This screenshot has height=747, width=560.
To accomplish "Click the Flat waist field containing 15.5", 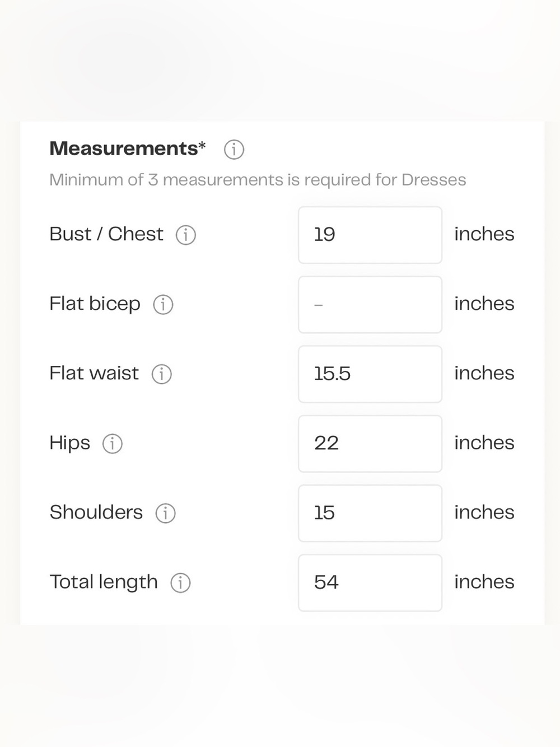I will click(370, 374).
